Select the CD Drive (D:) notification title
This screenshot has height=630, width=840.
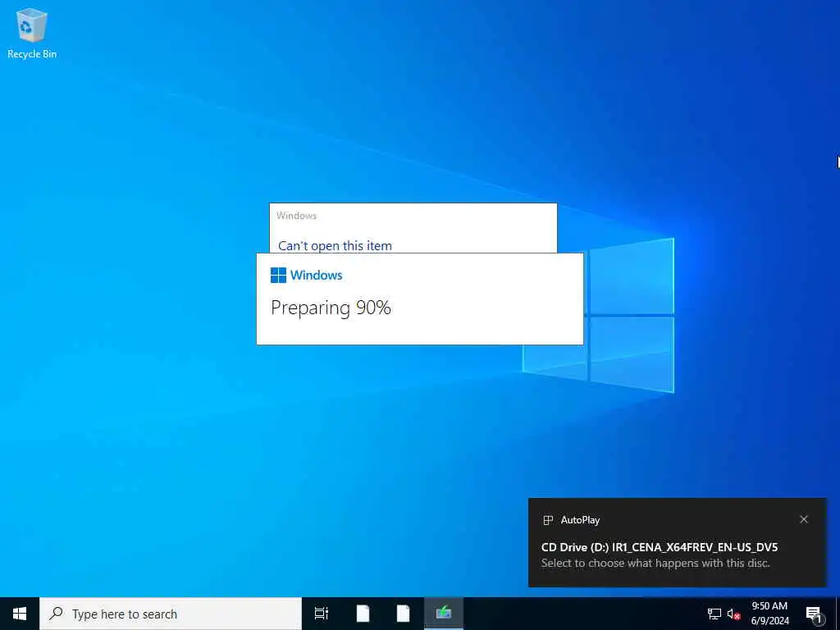tap(660, 547)
